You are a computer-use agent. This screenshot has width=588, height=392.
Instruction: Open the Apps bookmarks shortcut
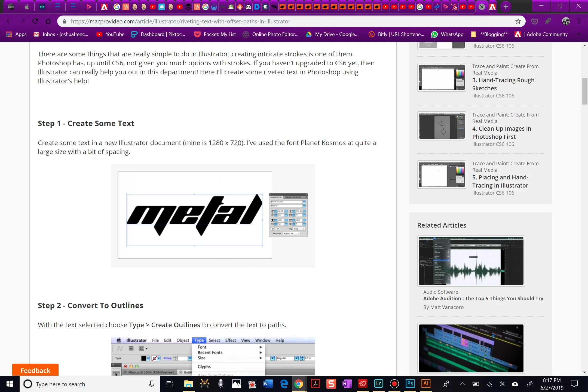click(x=16, y=34)
